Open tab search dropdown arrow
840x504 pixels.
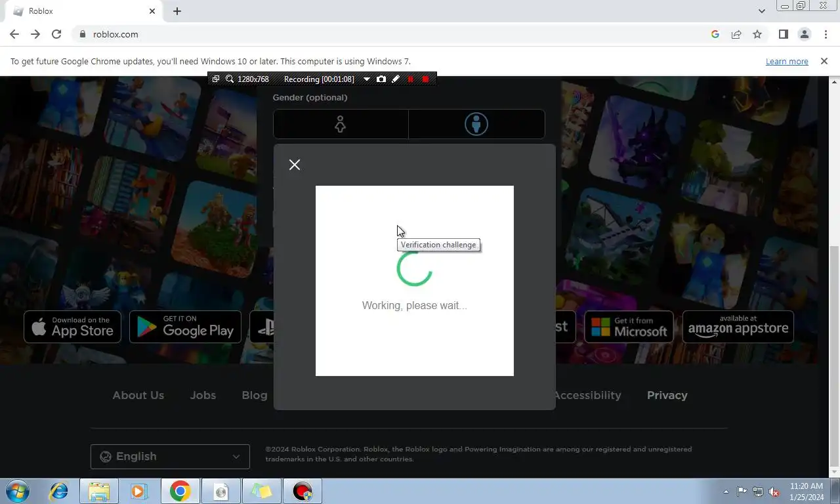coord(761,11)
